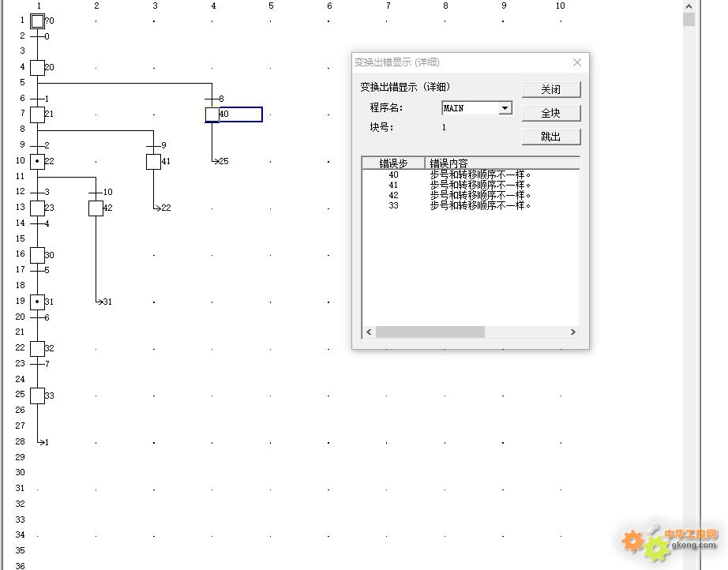Click the 错误步 column header
The image size is (728, 570).
click(393, 163)
